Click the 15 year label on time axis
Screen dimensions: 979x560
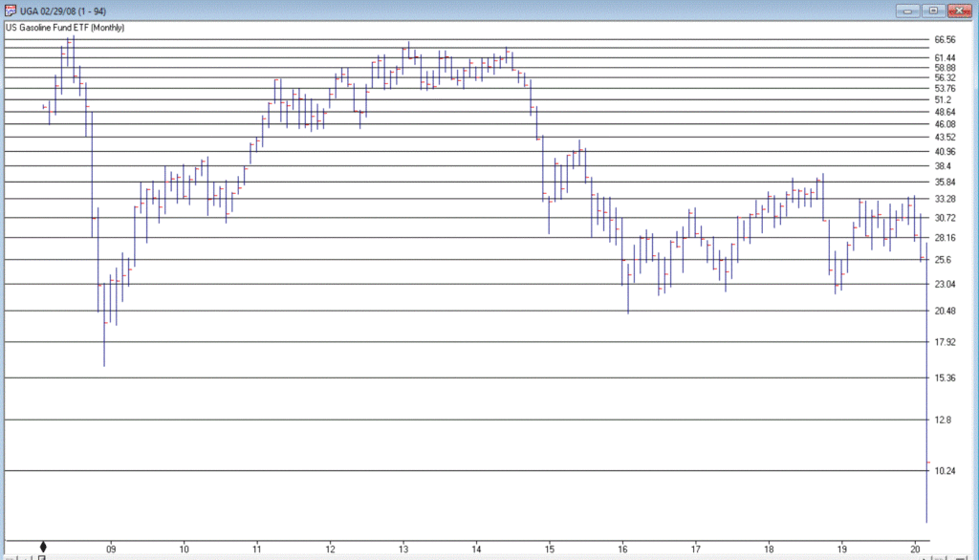click(x=550, y=549)
